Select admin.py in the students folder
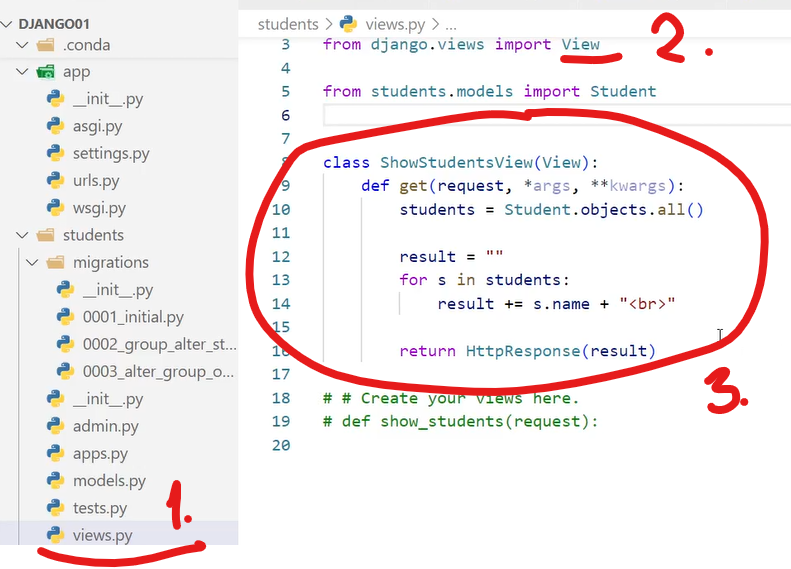Screen dimensions: 791x569 click(105, 426)
